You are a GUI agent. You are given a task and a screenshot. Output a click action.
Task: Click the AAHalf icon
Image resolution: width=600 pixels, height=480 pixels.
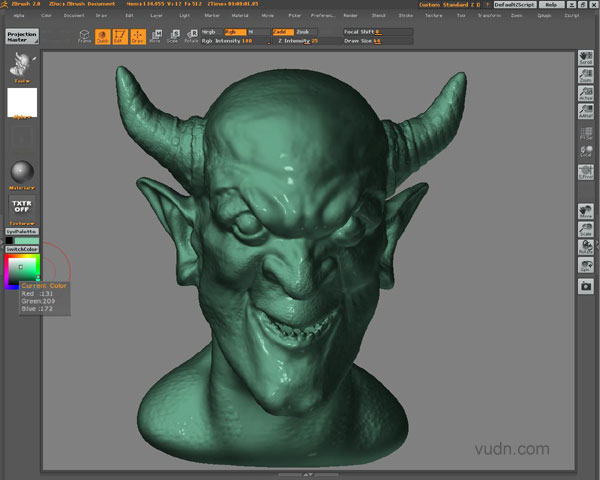pyautogui.click(x=586, y=111)
